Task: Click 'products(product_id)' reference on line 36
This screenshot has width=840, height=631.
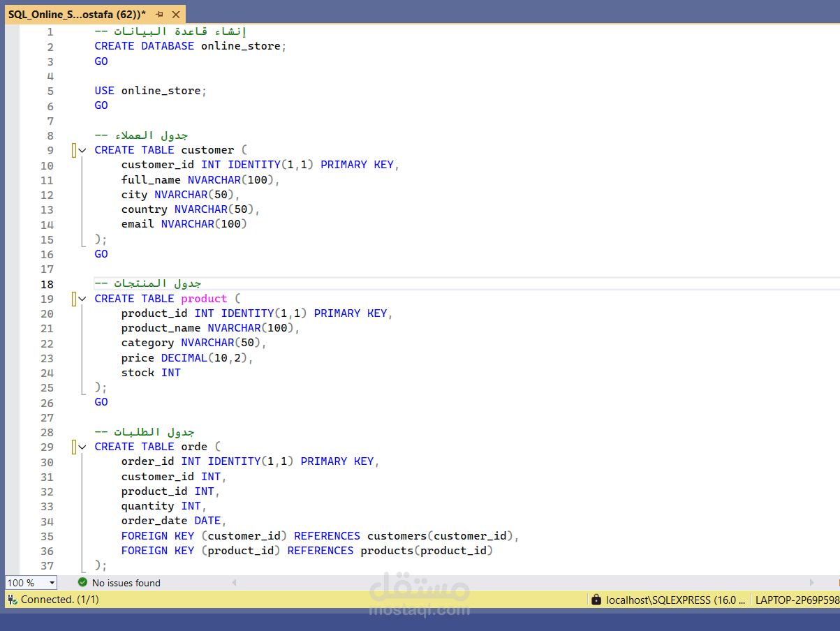Action: click(427, 551)
